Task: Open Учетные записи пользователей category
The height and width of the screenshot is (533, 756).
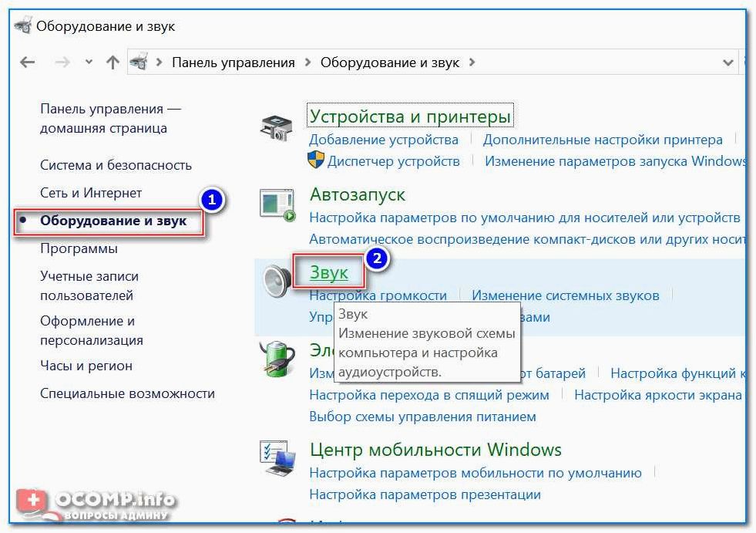Action: tap(89, 286)
